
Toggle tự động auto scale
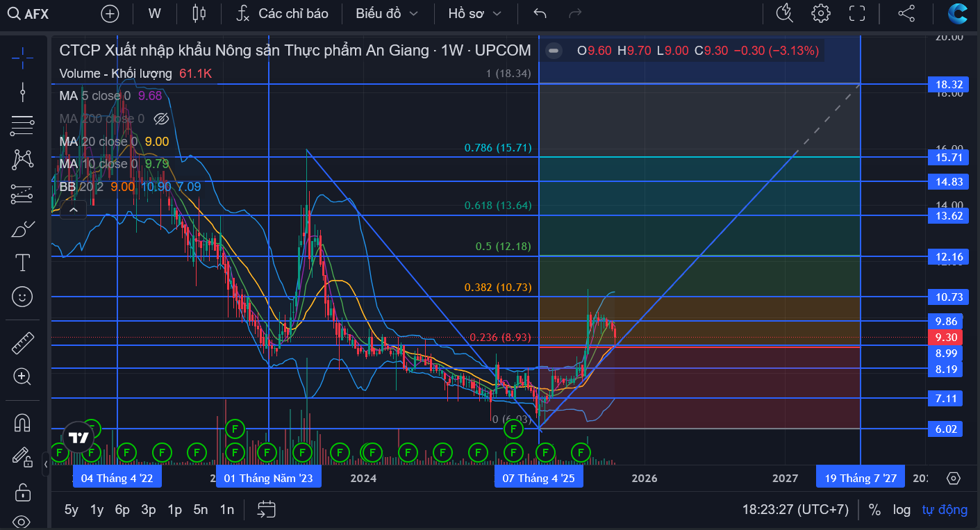pyautogui.click(x=945, y=510)
